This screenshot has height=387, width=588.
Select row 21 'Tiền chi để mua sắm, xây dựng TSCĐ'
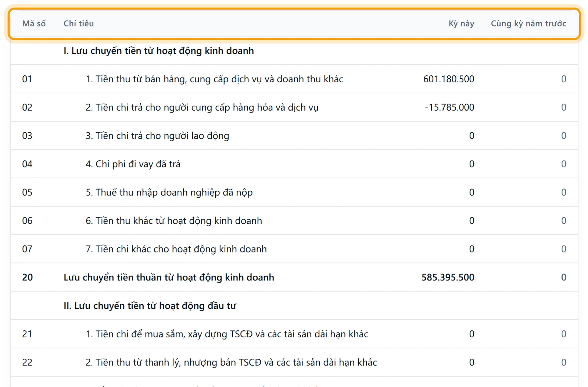click(x=294, y=334)
